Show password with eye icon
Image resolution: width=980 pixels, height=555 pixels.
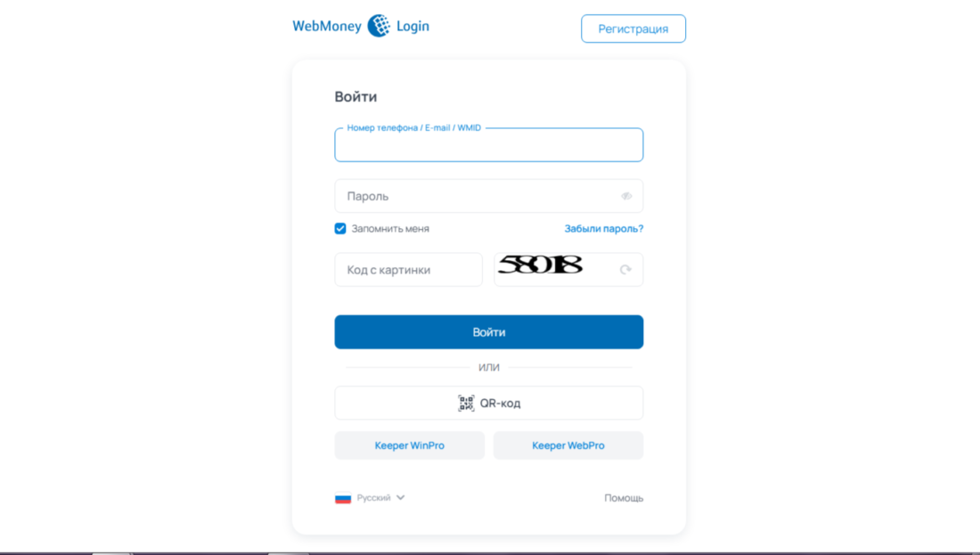(626, 196)
